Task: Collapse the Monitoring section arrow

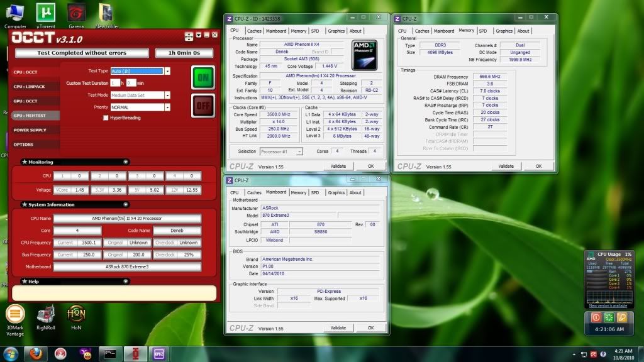Action: (126, 162)
